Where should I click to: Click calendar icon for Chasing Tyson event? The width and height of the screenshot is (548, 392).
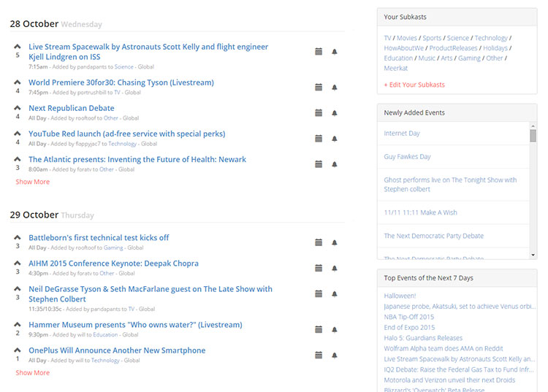pos(319,88)
